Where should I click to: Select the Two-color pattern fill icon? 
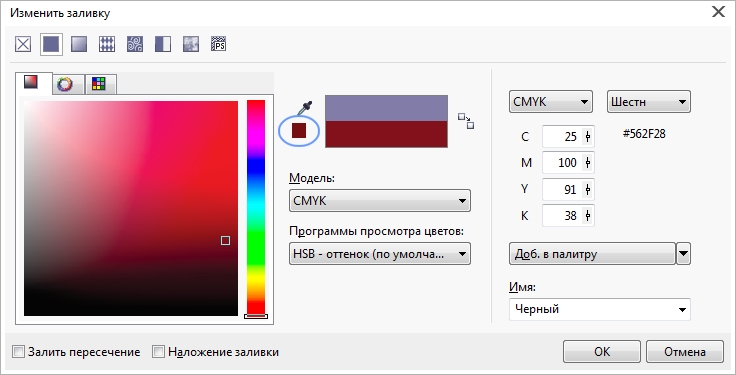click(163, 45)
